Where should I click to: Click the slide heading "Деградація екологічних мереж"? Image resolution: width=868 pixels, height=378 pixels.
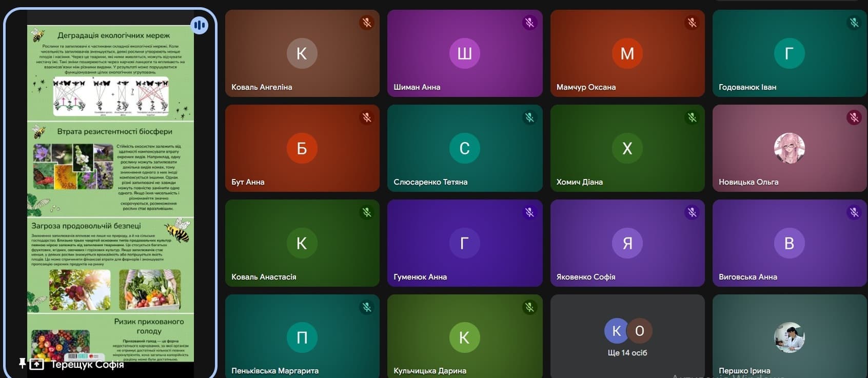[113, 35]
